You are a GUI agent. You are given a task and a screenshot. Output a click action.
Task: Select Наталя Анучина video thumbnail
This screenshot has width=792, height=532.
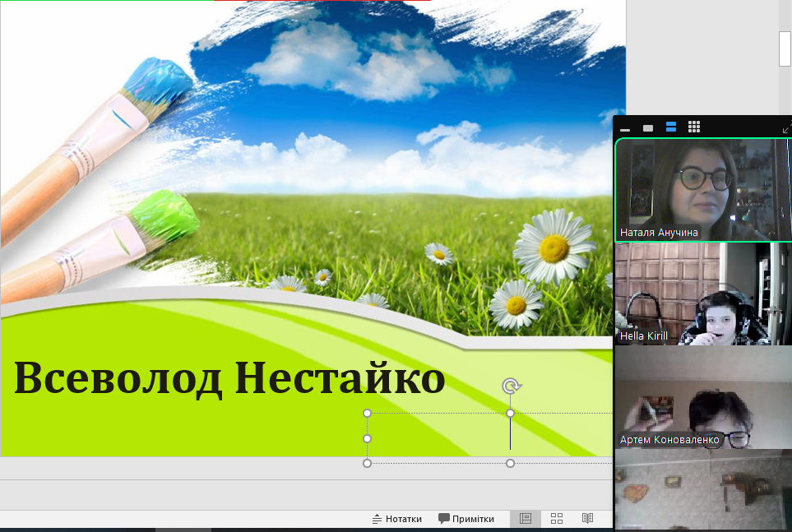[x=703, y=190]
